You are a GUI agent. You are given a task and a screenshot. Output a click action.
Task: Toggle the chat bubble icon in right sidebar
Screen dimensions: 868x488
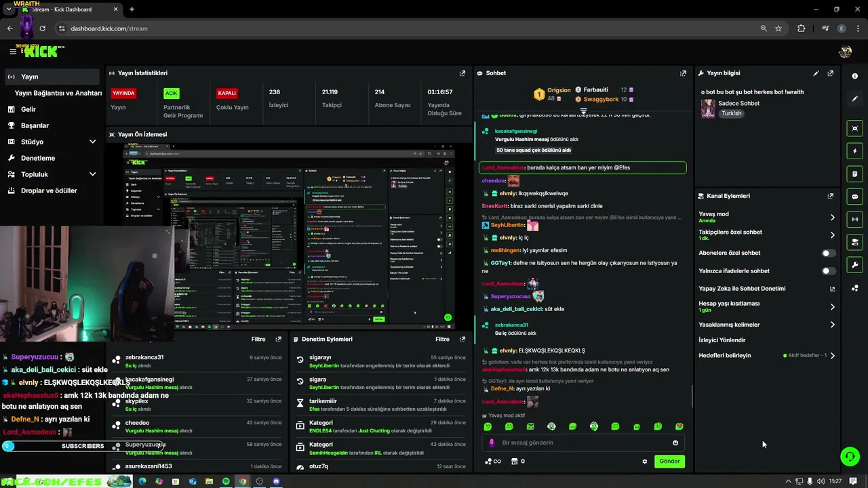click(x=854, y=197)
